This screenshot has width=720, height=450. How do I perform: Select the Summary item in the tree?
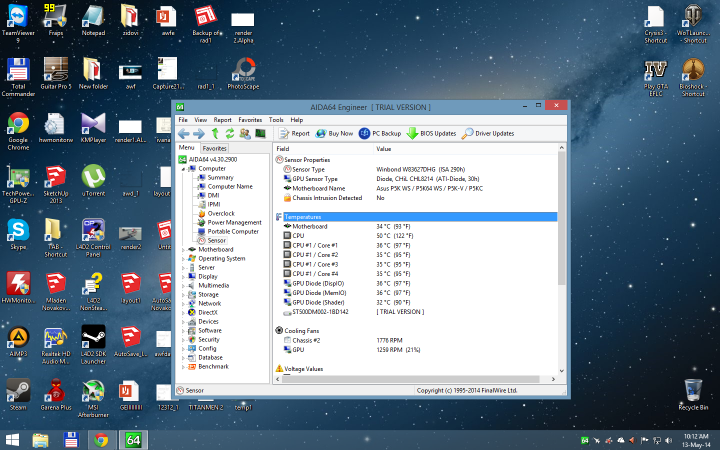click(220, 178)
